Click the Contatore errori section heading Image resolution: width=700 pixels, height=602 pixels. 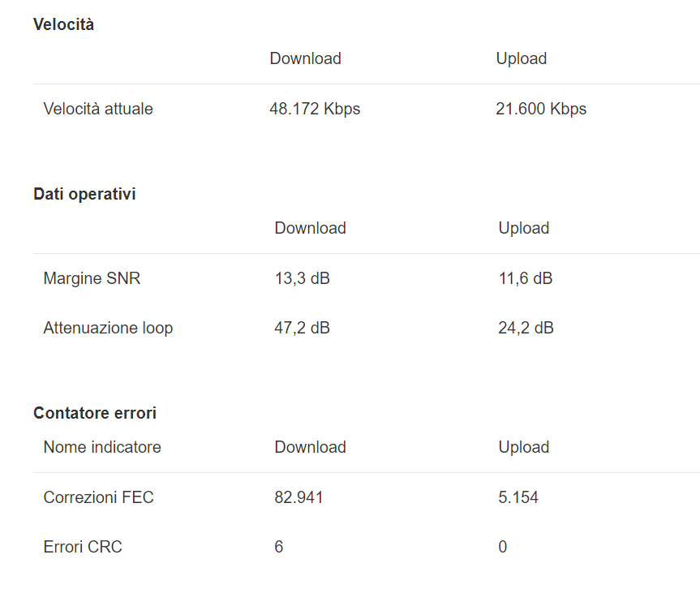tap(95, 413)
